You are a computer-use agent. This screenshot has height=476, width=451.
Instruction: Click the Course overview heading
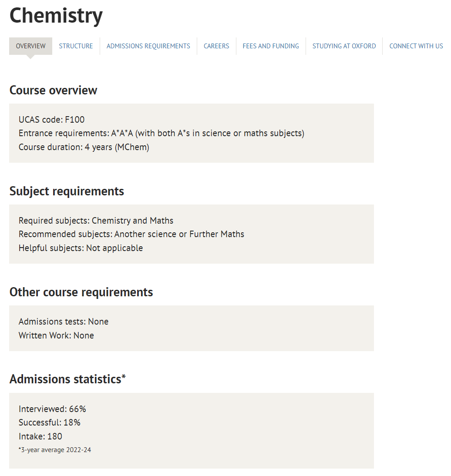tap(53, 91)
